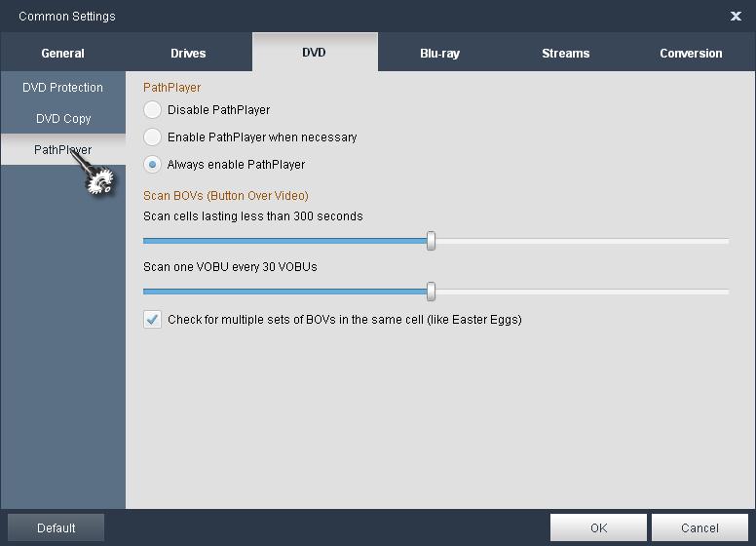
Task: Open DVD Protection in the sidebar
Action: (62, 88)
